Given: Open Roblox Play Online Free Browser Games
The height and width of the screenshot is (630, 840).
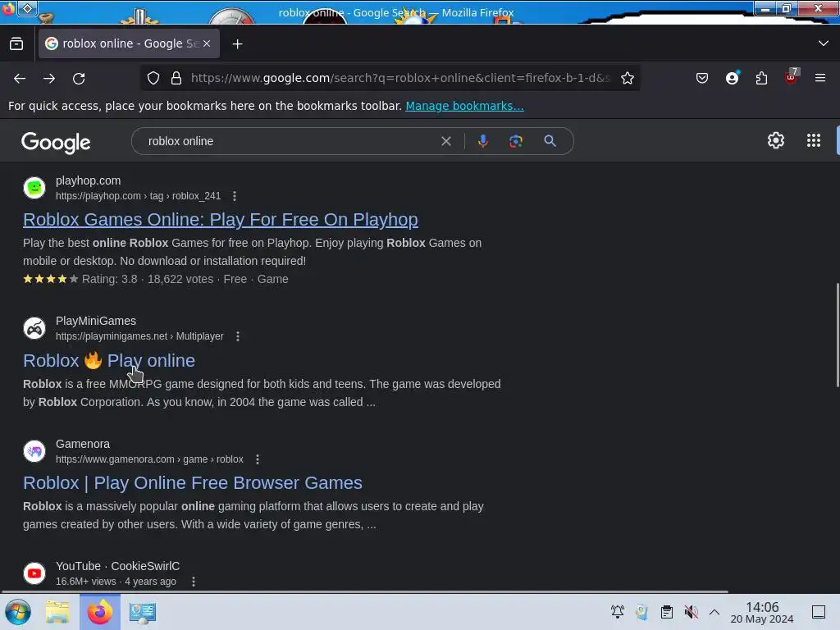Looking at the screenshot, I should pyautogui.click(x=192, y=483).
